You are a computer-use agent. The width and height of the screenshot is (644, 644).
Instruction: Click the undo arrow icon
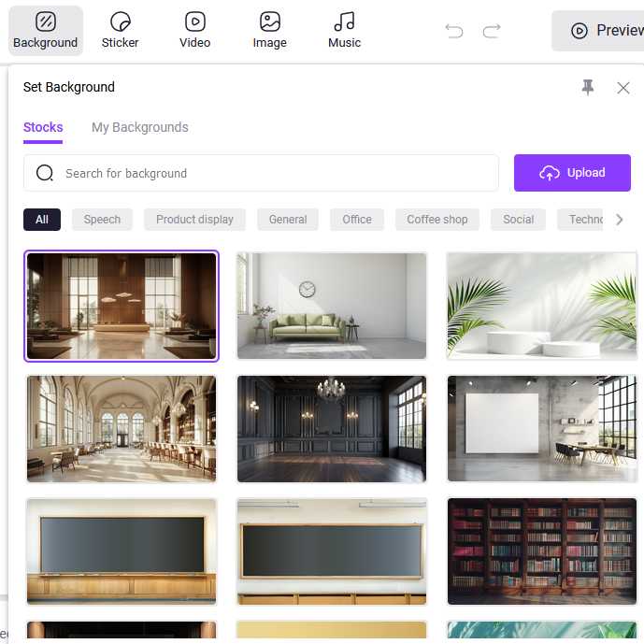point(454,31)
